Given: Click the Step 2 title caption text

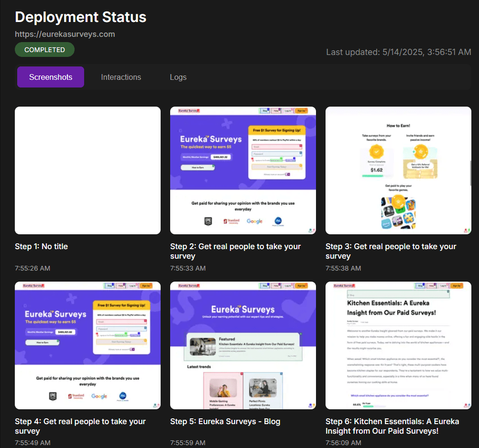Looking at the screenshot, I should coord(235,251).
